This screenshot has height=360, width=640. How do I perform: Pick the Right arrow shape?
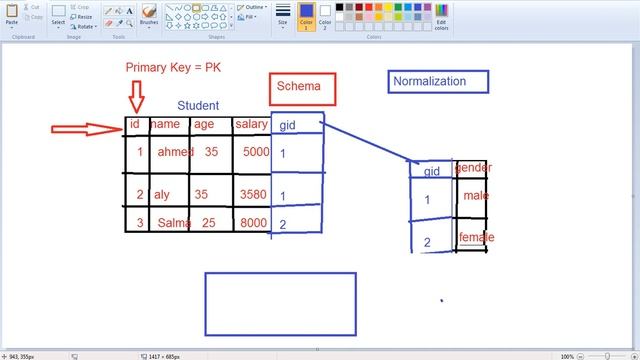tap(205, 17)
